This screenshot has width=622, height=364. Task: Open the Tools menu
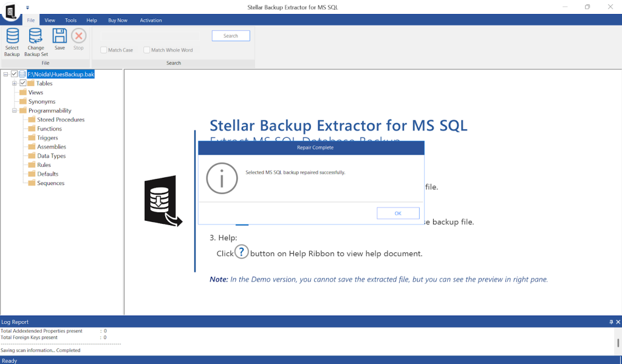[70, 20]
